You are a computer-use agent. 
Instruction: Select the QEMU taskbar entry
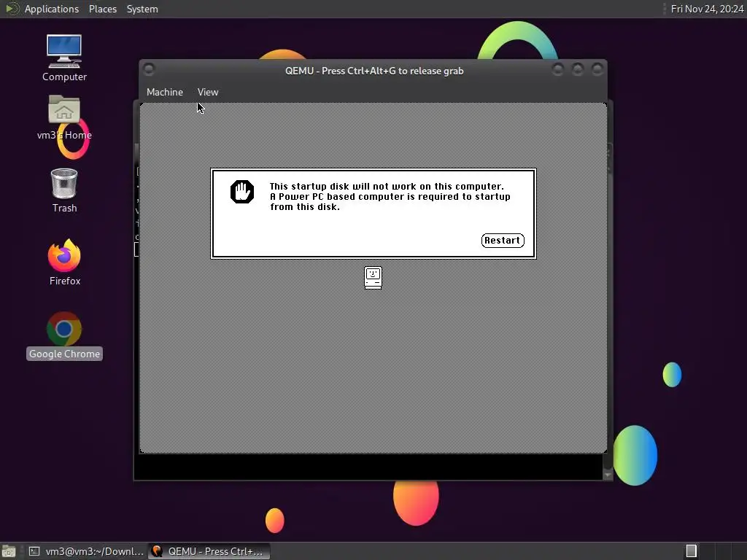pyautogui.click(x=209, y=551)
